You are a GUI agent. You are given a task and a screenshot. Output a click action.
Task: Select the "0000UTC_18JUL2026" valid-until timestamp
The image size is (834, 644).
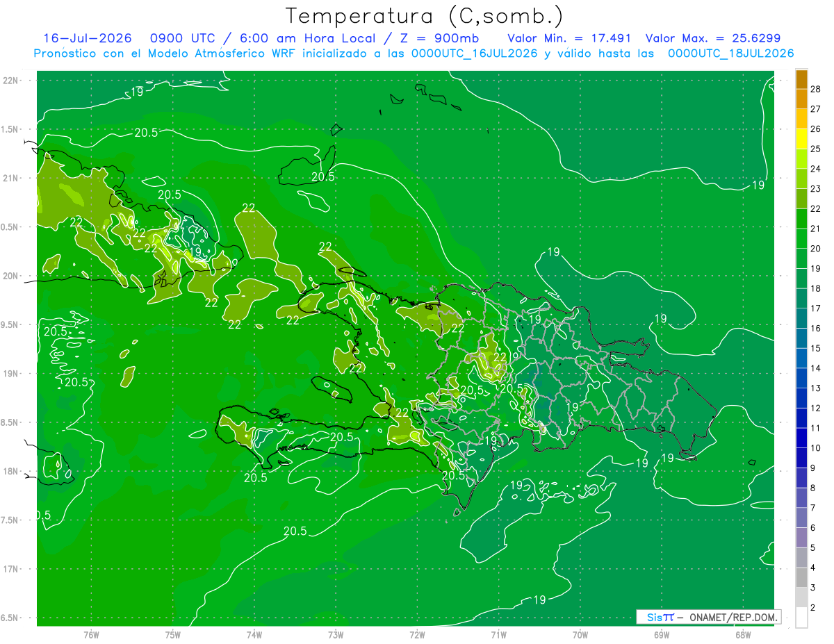pyautogui.click(x=730, y=53)
